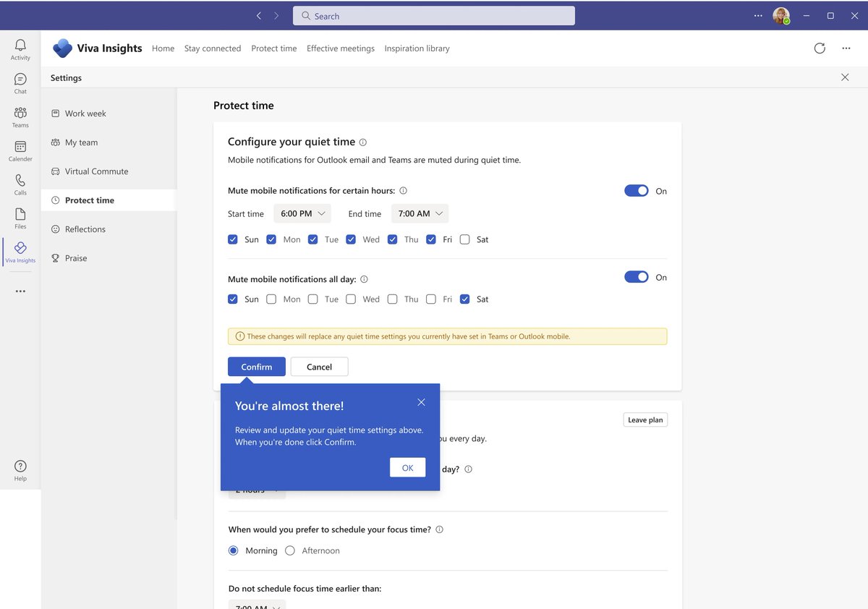The height and width of the screenshot is (609, 868).
Task: Check Tue for all day muting
Action: tap(312, 299)
